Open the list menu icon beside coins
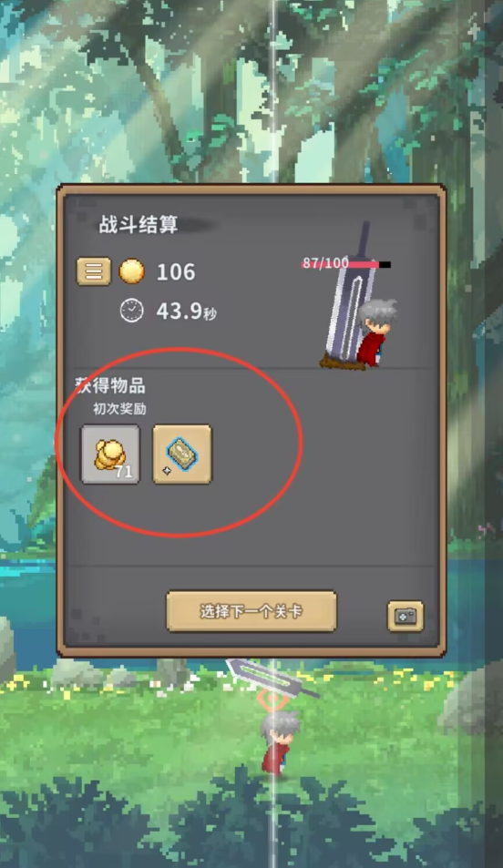503x868 pixels. tap(93, 271)
